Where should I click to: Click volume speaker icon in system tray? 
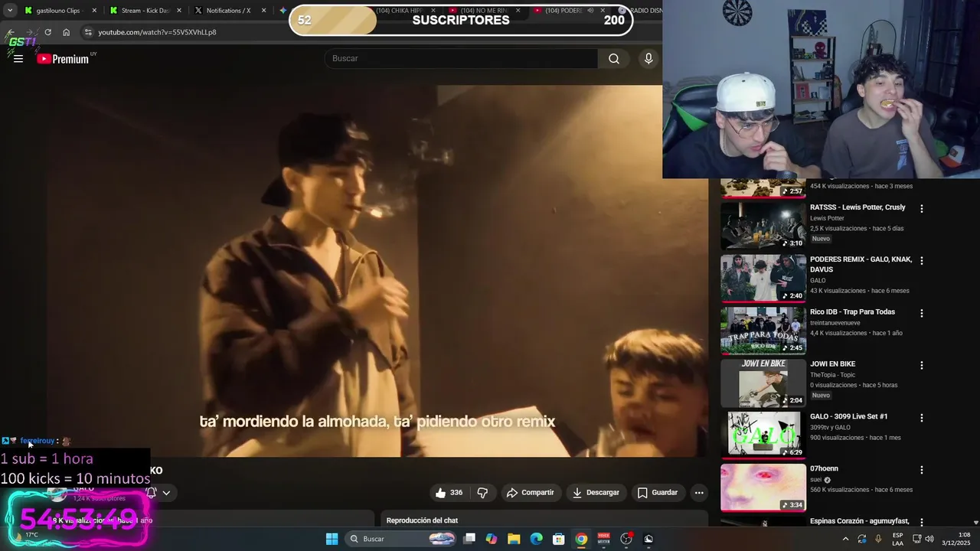[929, 539]
